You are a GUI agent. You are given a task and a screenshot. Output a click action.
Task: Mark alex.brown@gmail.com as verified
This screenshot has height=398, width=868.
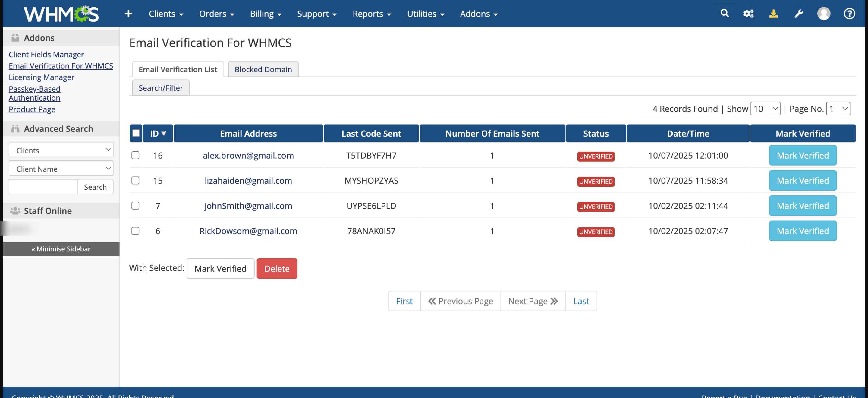click(x=802, y=155)
